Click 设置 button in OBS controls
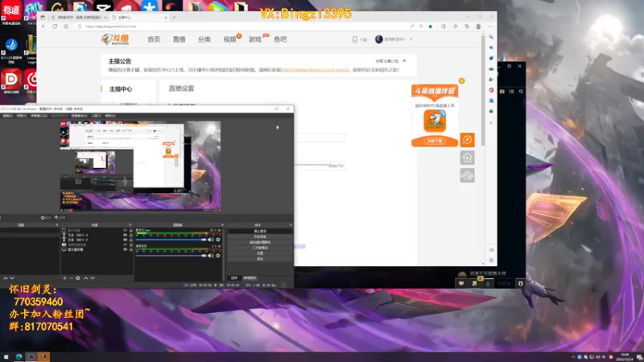The height and width of the screenshot is (362, 644). point(260,253)
